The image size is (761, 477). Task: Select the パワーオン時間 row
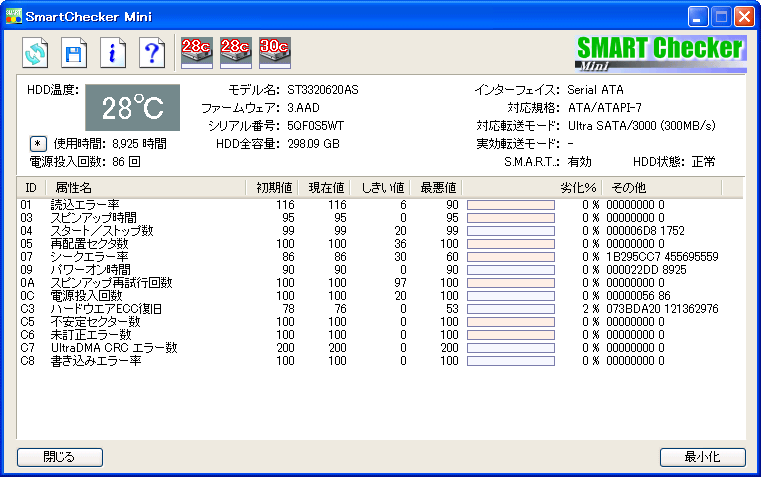[x=380, y=270]
